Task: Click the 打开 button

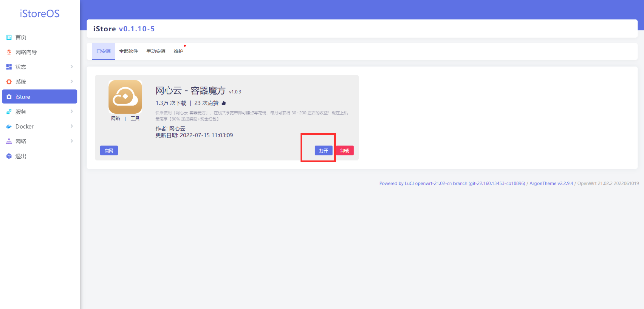Action: [x=323, y=151]
